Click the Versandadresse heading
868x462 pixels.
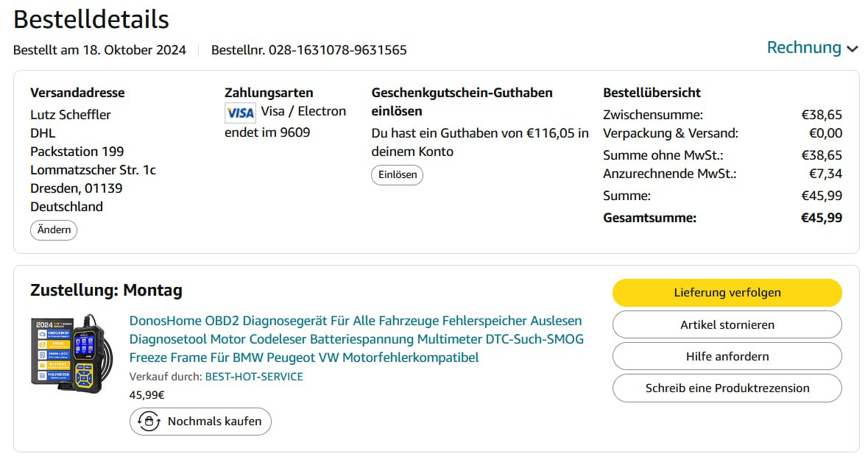coord(77,93)
